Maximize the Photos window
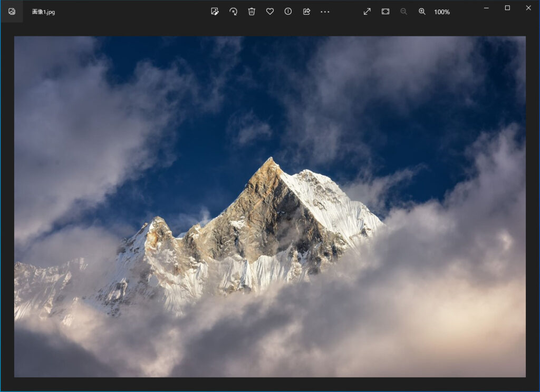Image resolution: width=540 pixels, height=392 pixels. pyautogui.click(x=507, y=8)
